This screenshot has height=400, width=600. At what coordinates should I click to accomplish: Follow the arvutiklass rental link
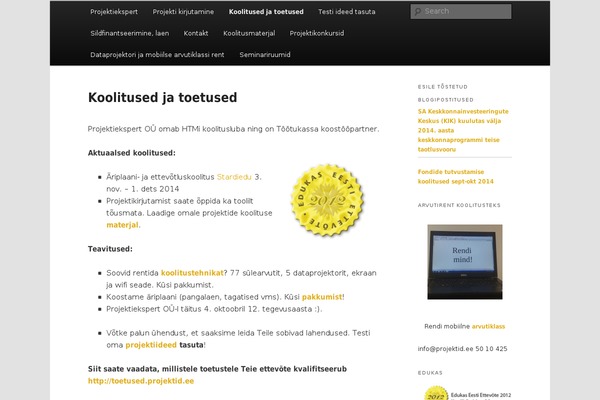pyautogui.click(x=488, y=327)
